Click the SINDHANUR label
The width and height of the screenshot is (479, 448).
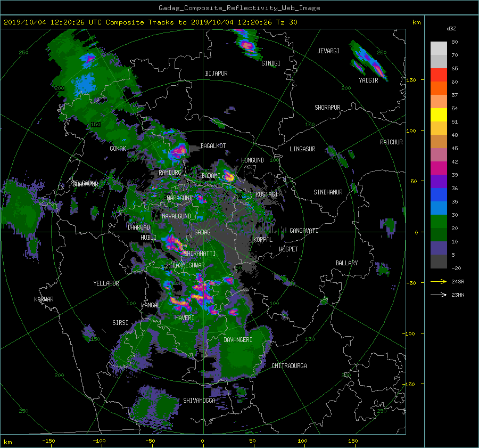328,192
